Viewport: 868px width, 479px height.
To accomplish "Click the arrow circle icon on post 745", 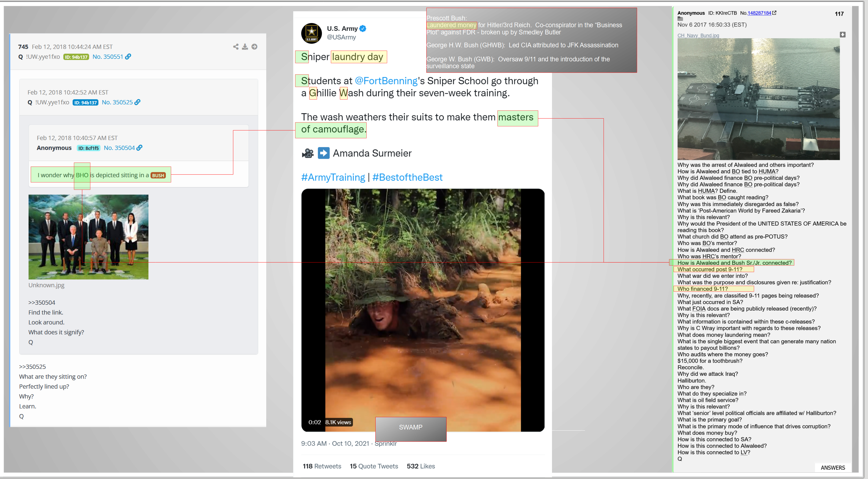I will (254, 46).
